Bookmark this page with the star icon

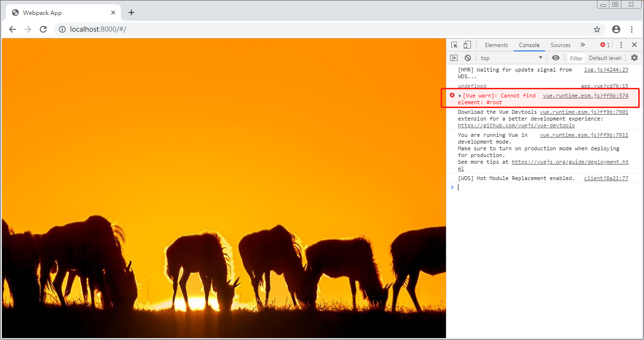point(597,29)
